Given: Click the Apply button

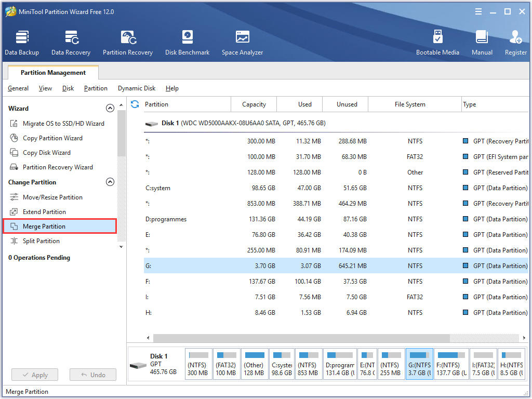Looking at the screenshot, I should click(x=35, y=375).
